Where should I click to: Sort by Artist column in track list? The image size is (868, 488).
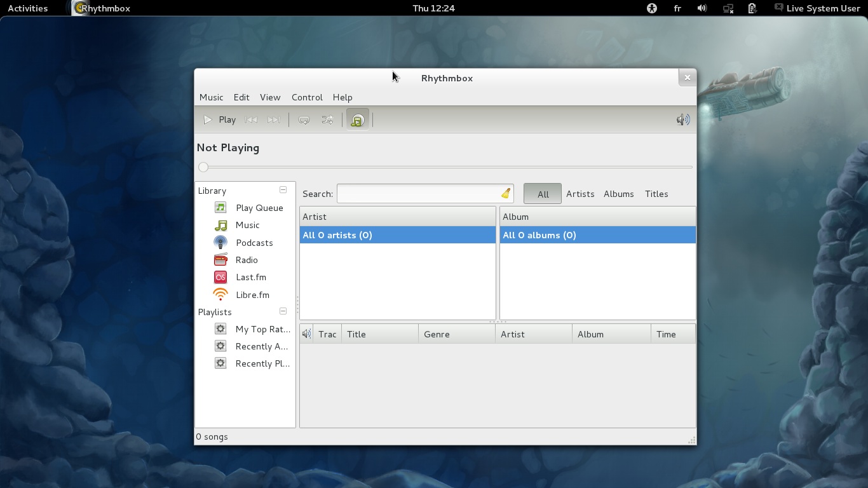pyautogui.click(x=534, y=334)
